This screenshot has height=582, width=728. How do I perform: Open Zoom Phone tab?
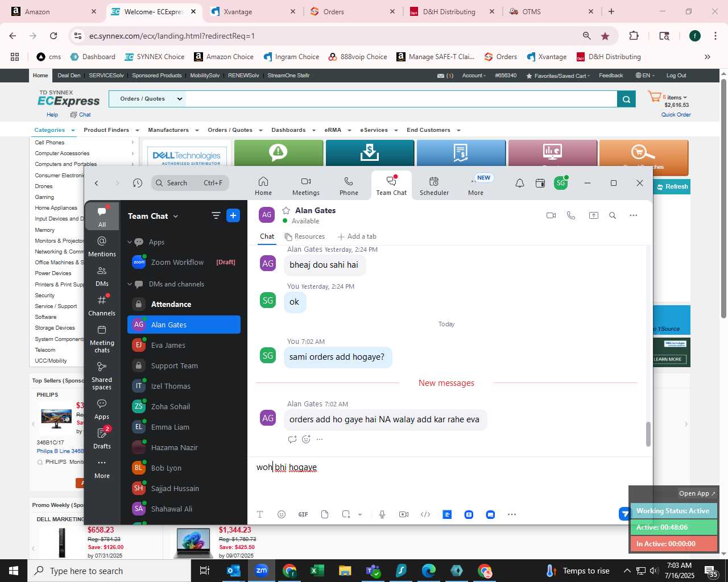tap(349, 186)
